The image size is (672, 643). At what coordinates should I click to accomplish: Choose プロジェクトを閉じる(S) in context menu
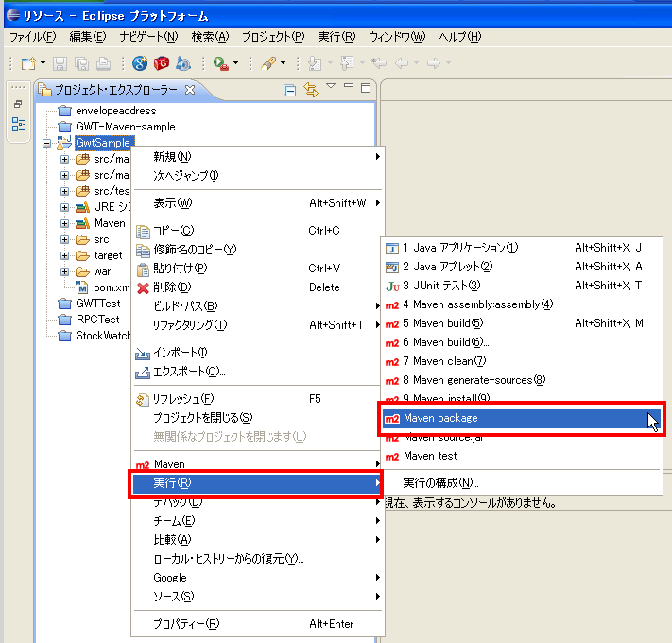tap(257, 418)
